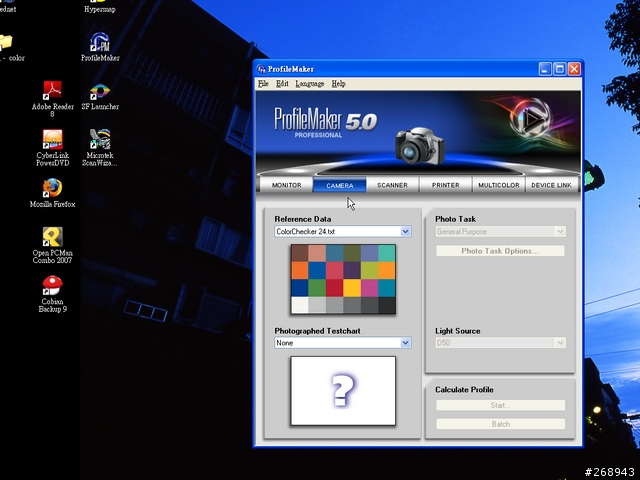Close the ProfileMaker window
Viewport: 640px width, 480px height.
(x=574, y=69)
